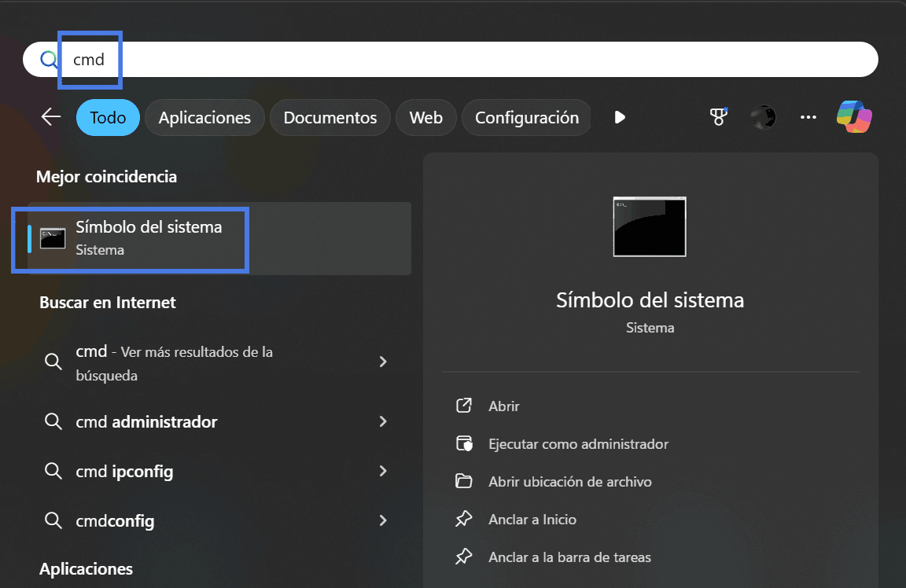
Task: Click magnifier icon next to cmdconfig
Action: [x=53, y=520]
